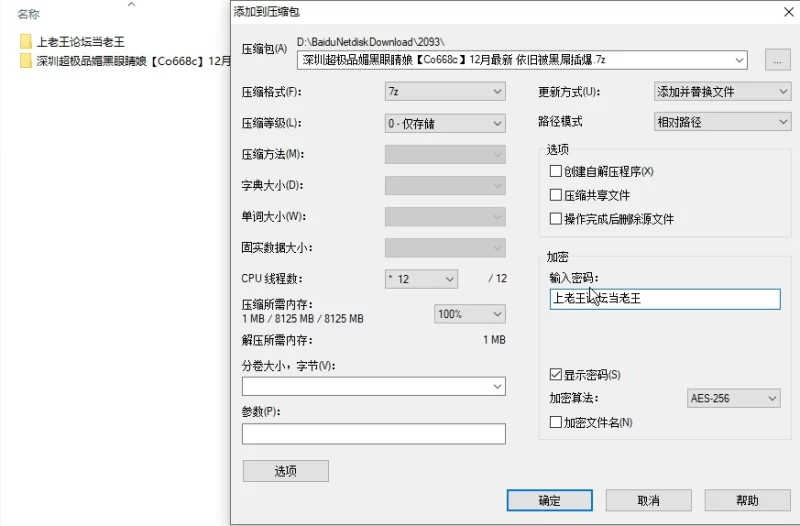Image resolution: width=800 pixels, height=526 pixels.
Task: Open the 加密算法 AES-256 dropdown
Action: 733,399
